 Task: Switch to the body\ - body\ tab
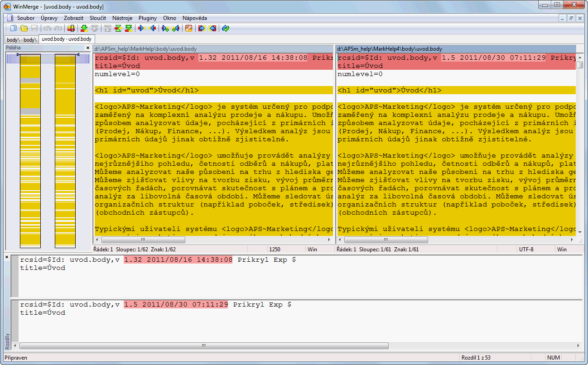tap(21, 39)
